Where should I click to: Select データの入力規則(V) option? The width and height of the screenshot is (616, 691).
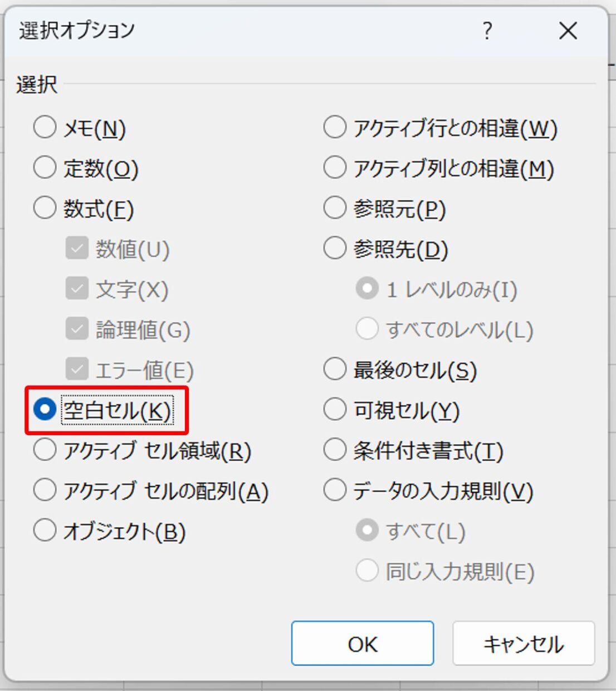coord(335,490)
